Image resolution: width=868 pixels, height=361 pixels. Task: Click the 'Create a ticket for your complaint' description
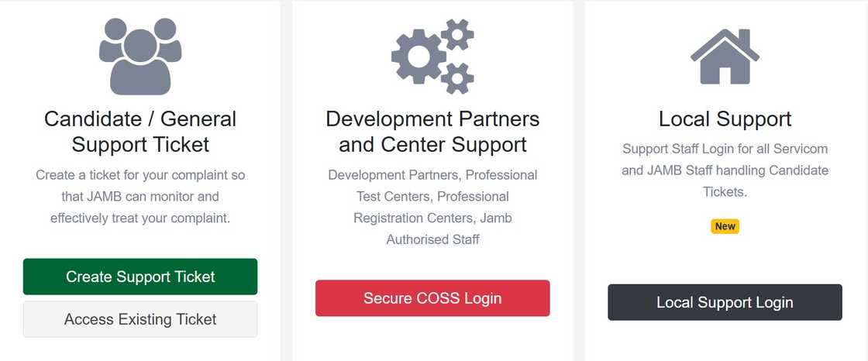(140, 197)
